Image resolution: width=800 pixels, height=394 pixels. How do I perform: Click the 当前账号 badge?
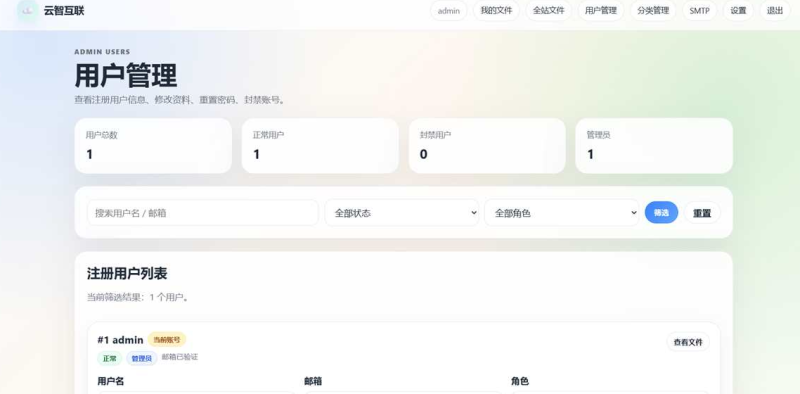[x=167, y=339]
